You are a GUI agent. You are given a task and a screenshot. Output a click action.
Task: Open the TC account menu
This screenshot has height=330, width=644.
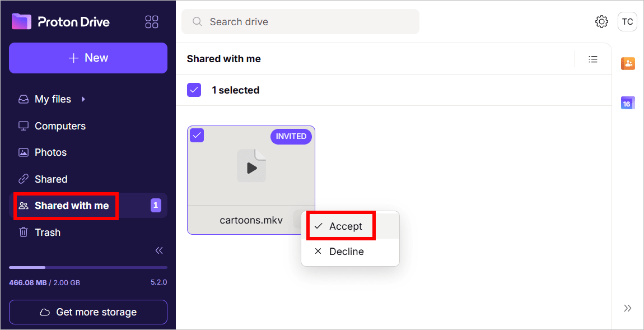coord(627,22)
